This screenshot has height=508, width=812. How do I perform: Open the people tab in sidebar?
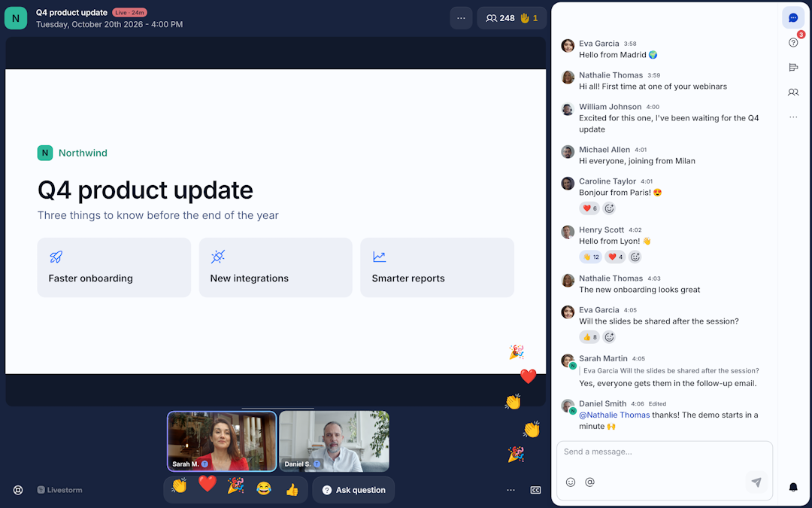point(793,93)
